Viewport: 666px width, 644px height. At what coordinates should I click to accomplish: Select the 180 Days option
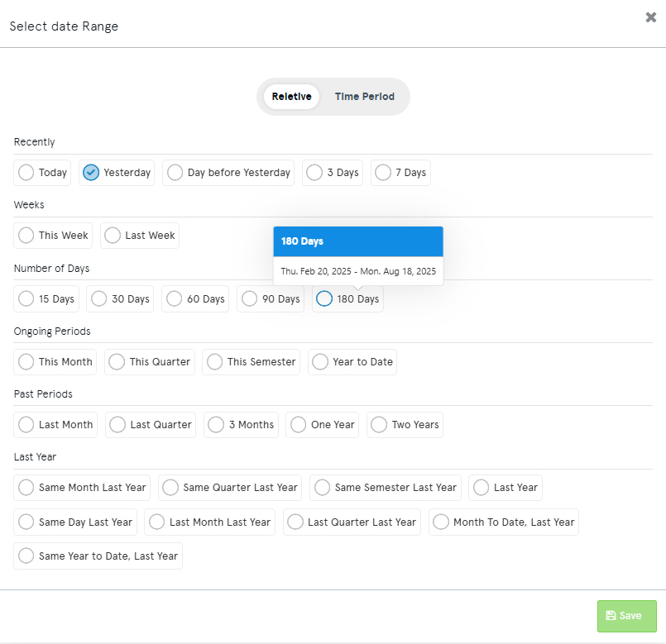click(347, 299)
